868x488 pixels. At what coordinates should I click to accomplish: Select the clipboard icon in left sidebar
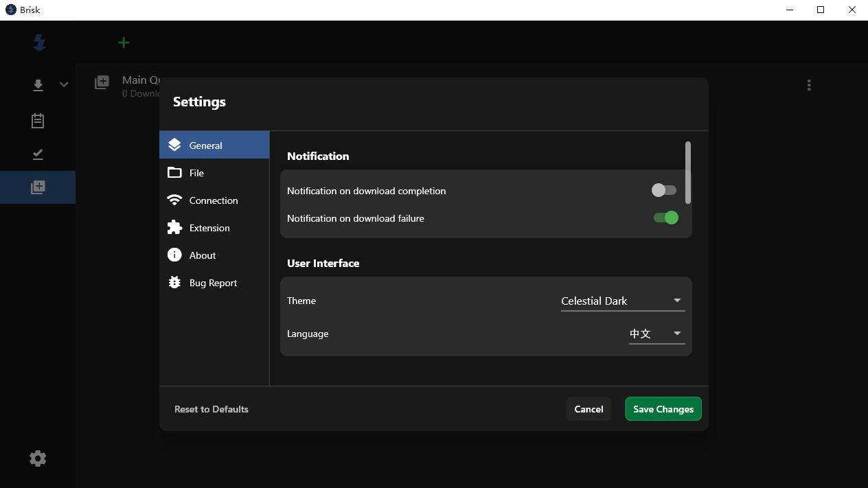click(38, 121)
